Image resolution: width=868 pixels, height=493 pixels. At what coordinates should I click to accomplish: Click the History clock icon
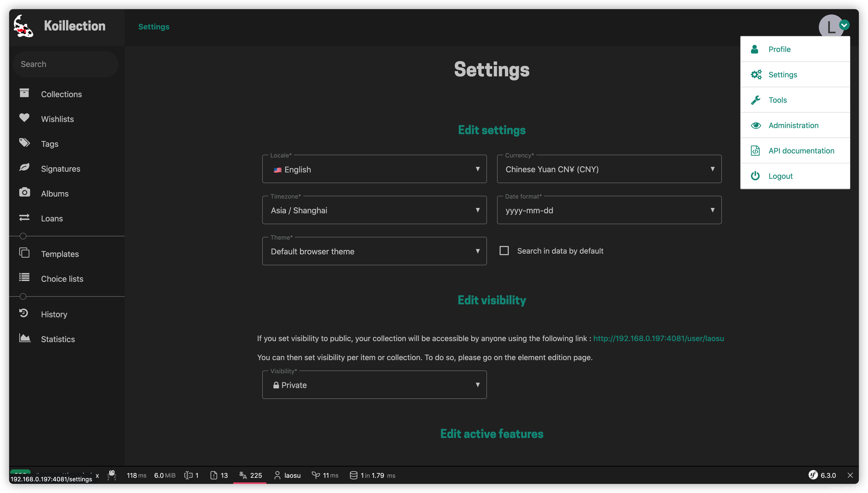click(24, 313)
